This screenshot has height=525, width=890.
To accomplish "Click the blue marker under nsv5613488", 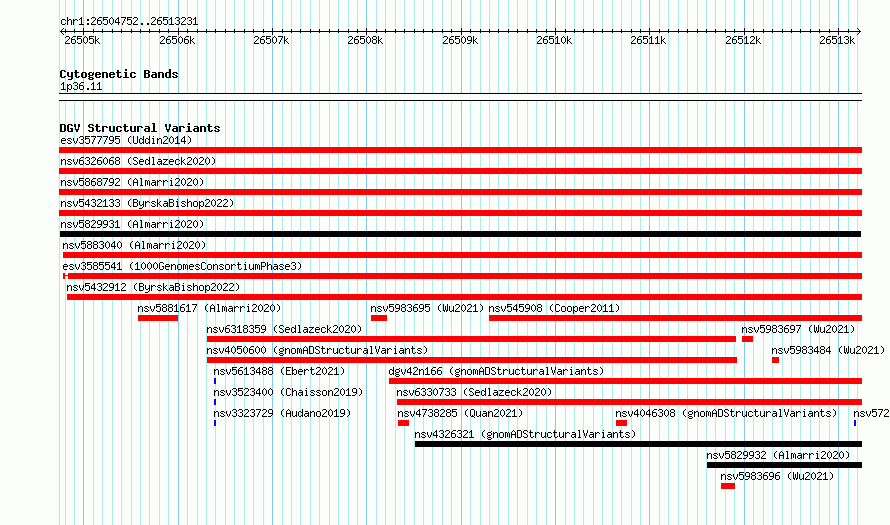I will [215, 381].
